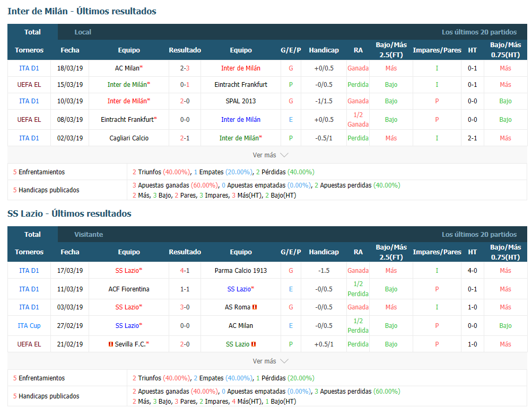
Task: Click Inter de Milán in the 10/03/19 row
Action: click(x=127, y=101)
